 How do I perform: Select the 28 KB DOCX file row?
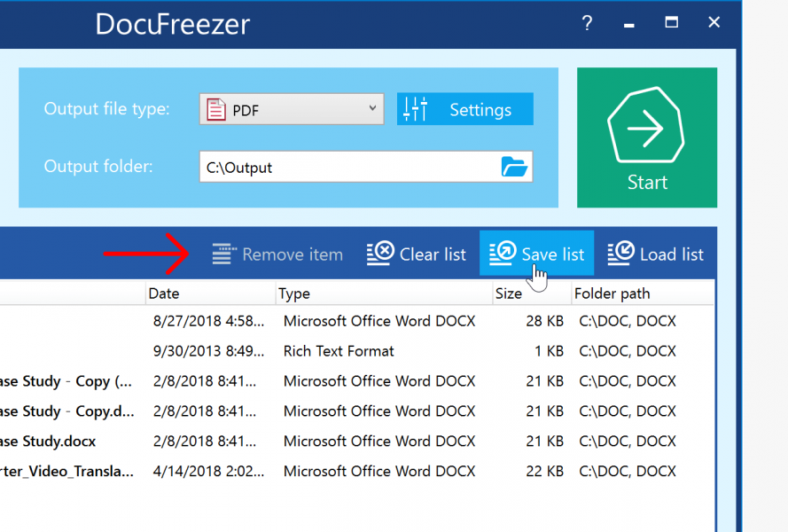[379, 321]
